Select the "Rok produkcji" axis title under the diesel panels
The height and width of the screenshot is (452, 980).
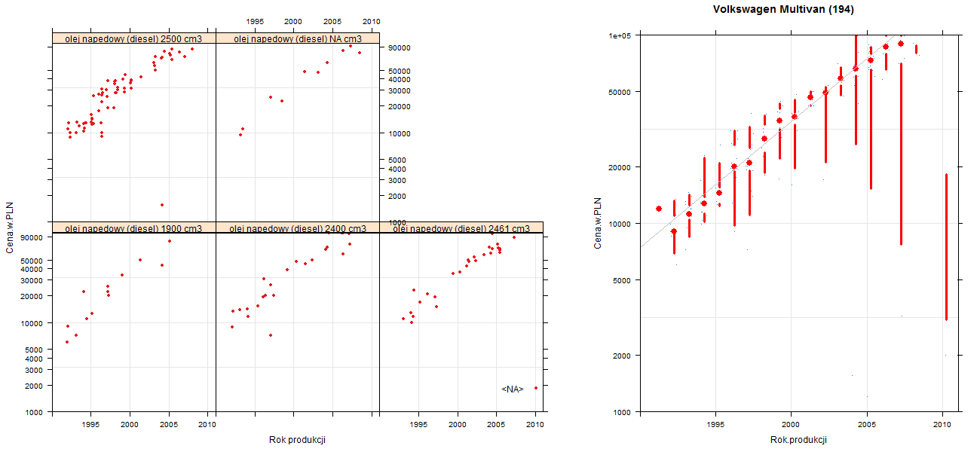tap(297, 440)
